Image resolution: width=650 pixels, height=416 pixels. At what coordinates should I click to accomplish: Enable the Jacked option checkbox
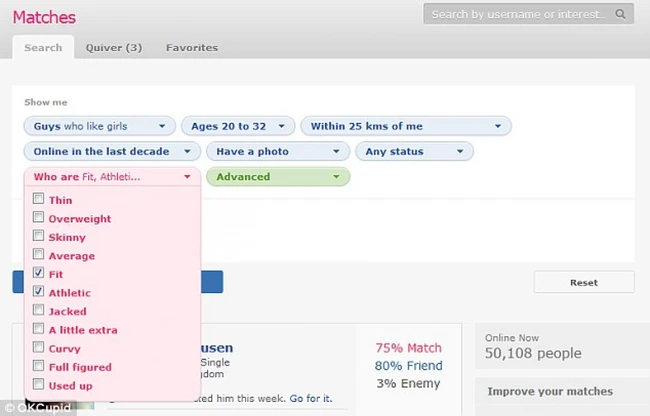pos(38,311)
